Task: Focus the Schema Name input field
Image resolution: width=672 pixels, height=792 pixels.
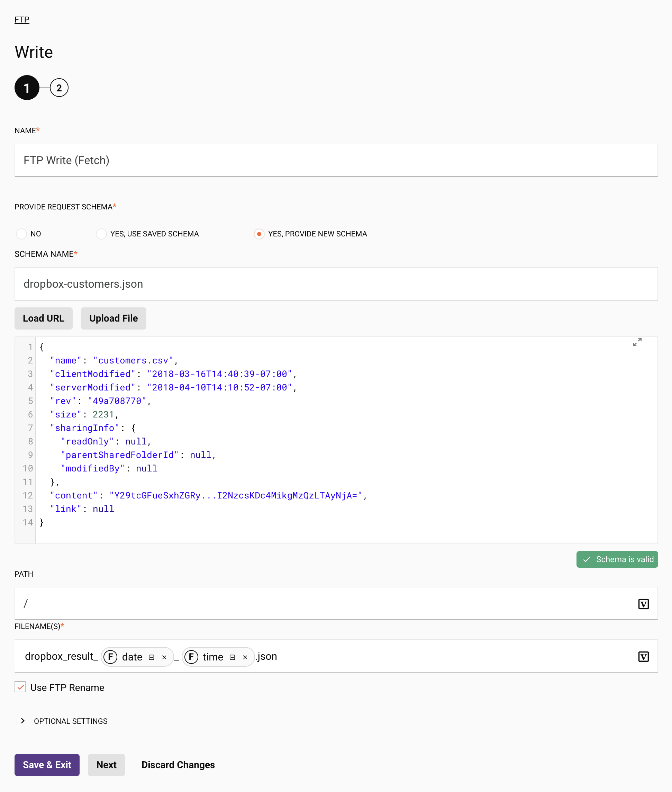Action: [x=336, y=284]
